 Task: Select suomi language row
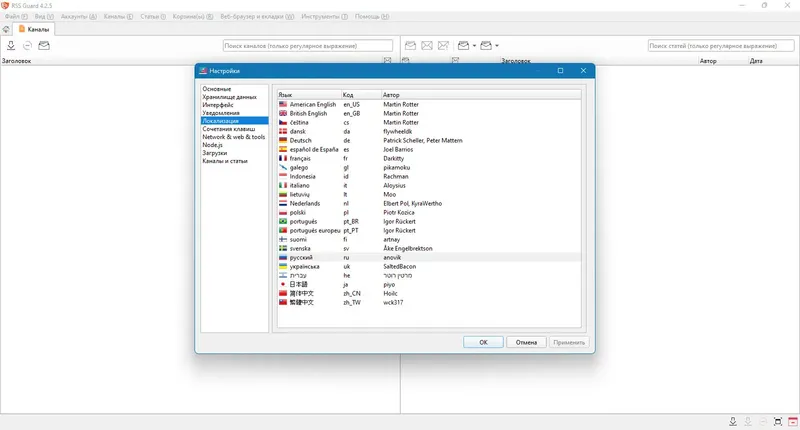(x=429, y=239)
